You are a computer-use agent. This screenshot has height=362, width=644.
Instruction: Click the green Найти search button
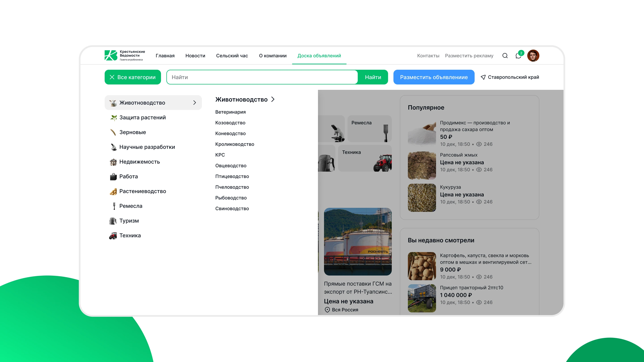373,77
